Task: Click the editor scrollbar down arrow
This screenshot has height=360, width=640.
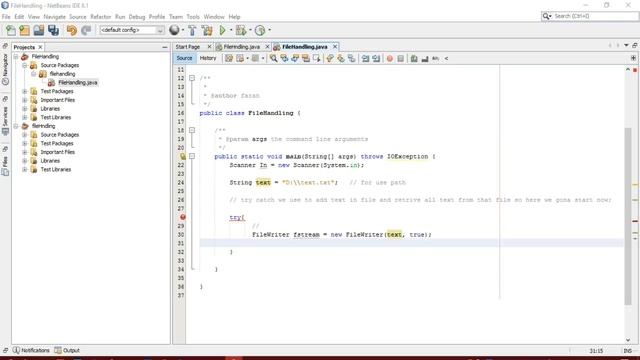Action: click(628, 340)
